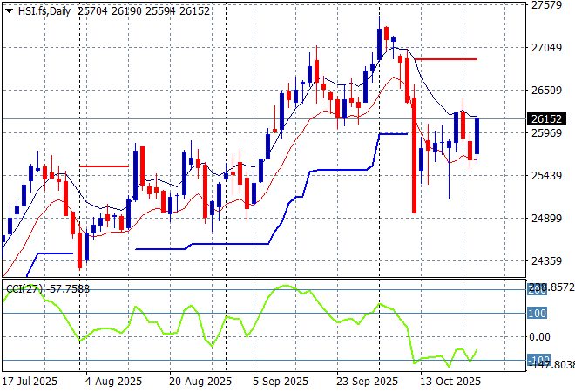575x392 pixels.
Task: Click the 25969 price axis label
Action: tap(546, 132)
